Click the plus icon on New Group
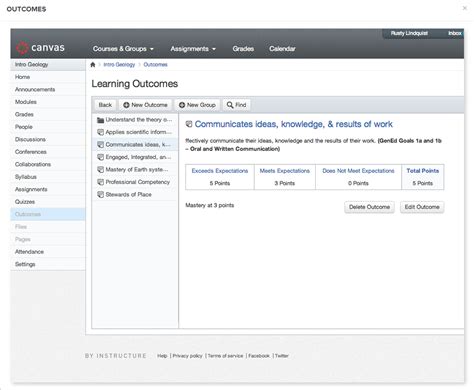 pyautogui.click(x=182, y=105)
